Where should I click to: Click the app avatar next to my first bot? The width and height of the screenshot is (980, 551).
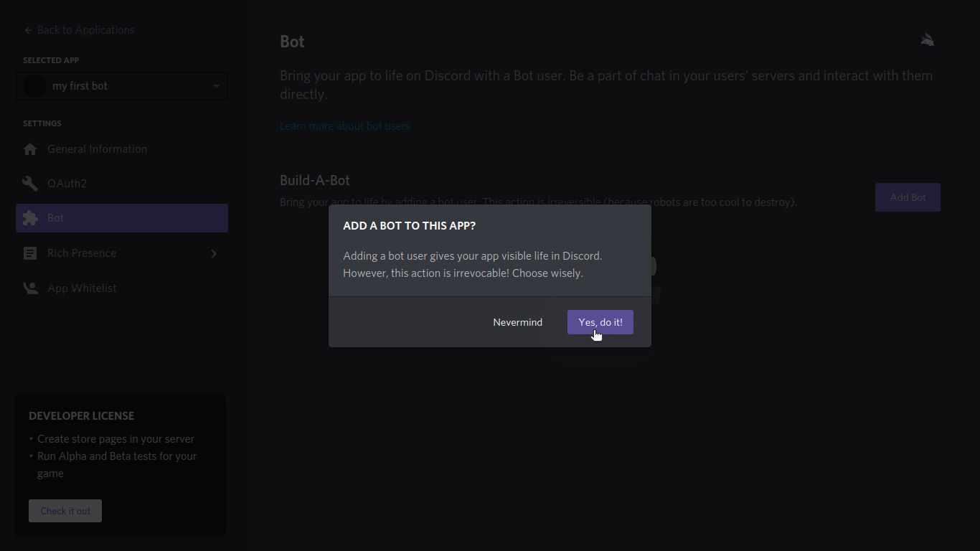(35, 86)
